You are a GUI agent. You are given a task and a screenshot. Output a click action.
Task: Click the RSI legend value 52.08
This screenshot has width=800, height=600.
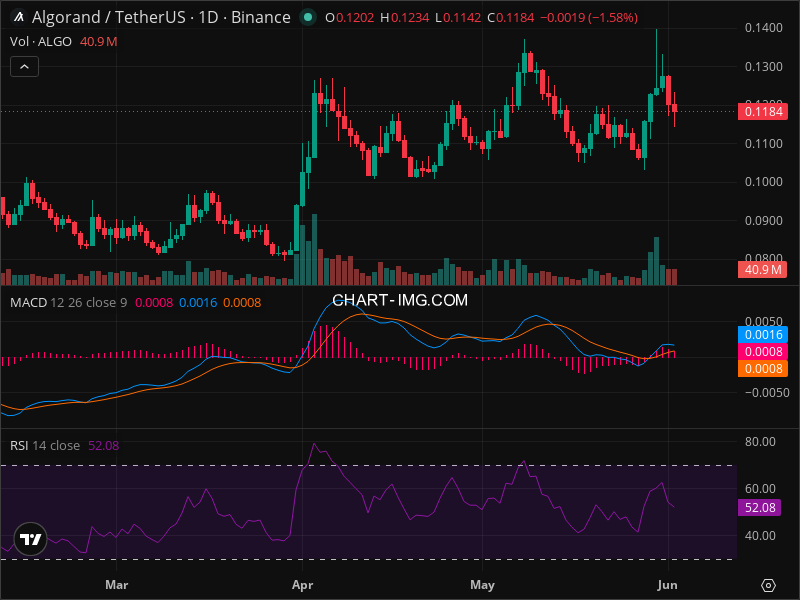click(x=104, y=445)
